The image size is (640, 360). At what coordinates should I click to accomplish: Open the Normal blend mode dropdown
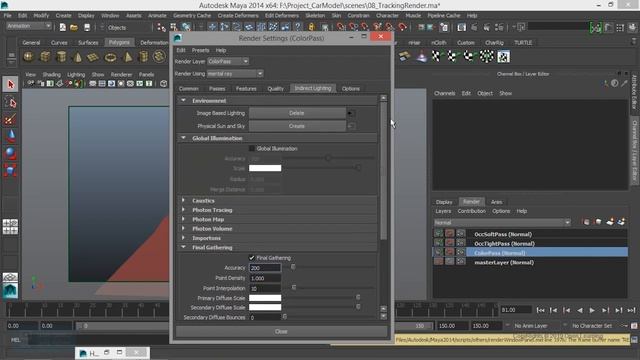pos(502,222)
